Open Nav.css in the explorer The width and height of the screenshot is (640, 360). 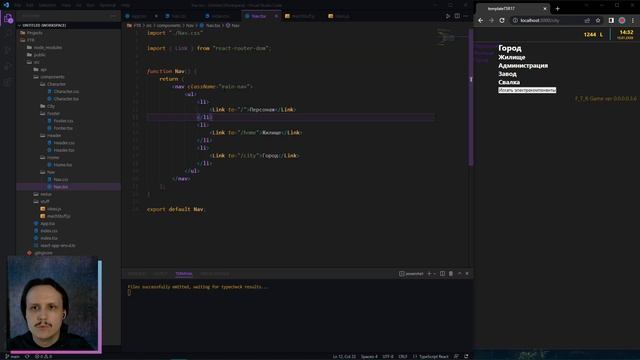pyautogui.click(x=58, y=180)
